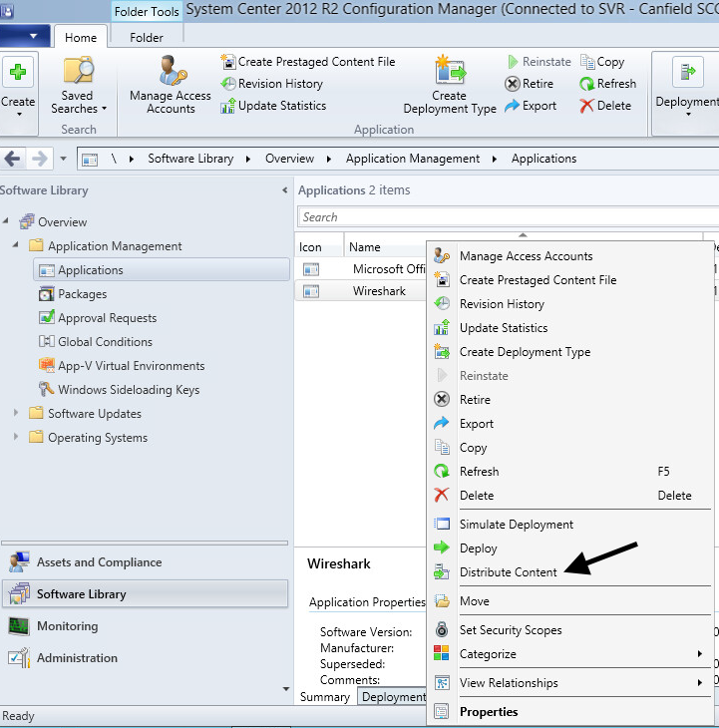The image size is (719, 728).
Task: Switch to the Folder ribbon tab
Action: [x=147, y=38]
